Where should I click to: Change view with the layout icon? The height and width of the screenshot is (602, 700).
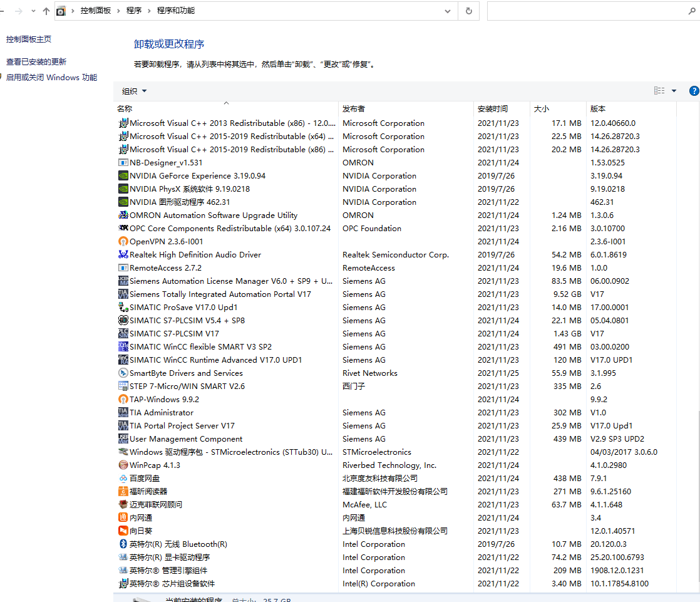[659, 91]
